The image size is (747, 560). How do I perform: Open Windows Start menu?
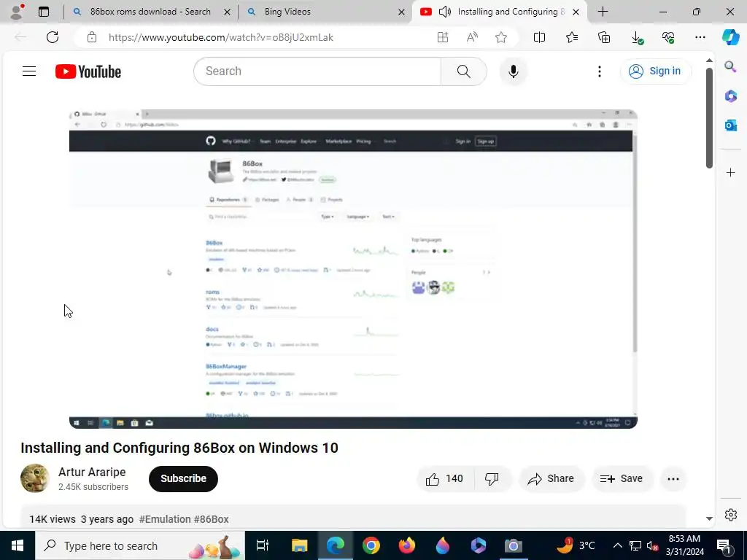[18, 545]
